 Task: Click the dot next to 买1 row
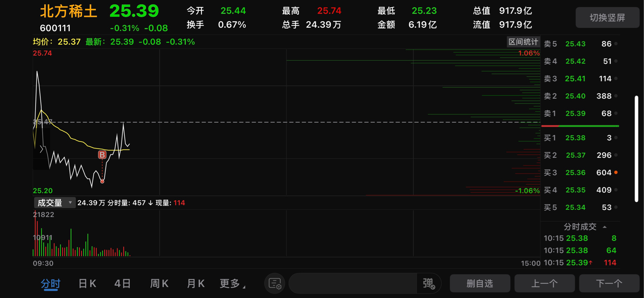(x=616, y=138)
